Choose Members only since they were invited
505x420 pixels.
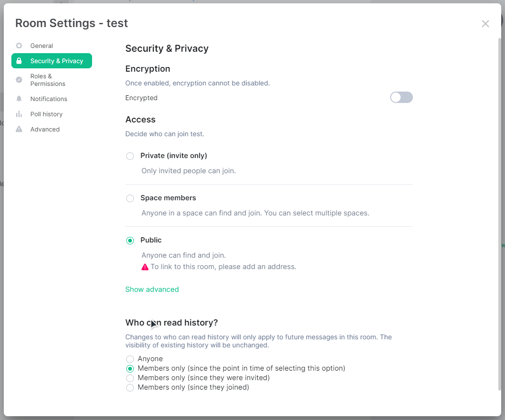130,378
